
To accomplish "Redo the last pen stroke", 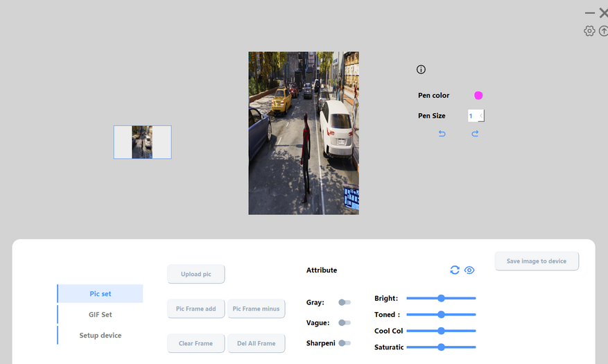I will [475, 134].
